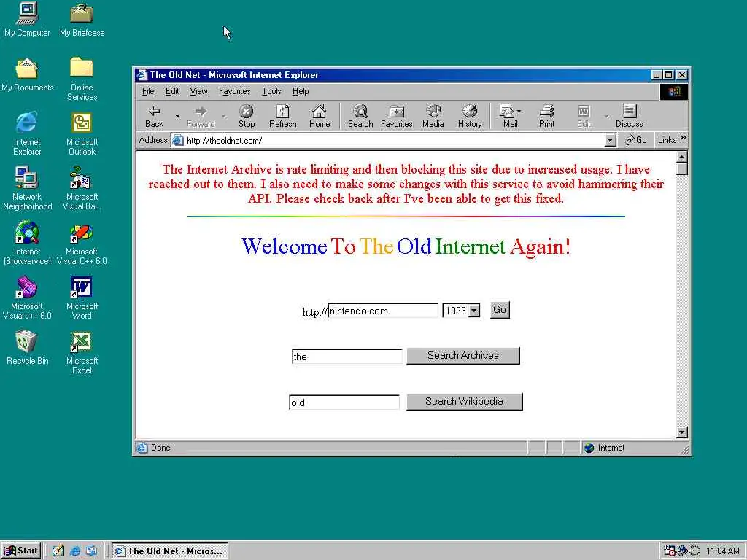This screenshot has width=747, height=560.
Task: Select the My Briefcase desktop icon
Action: (x=82, y=20)
